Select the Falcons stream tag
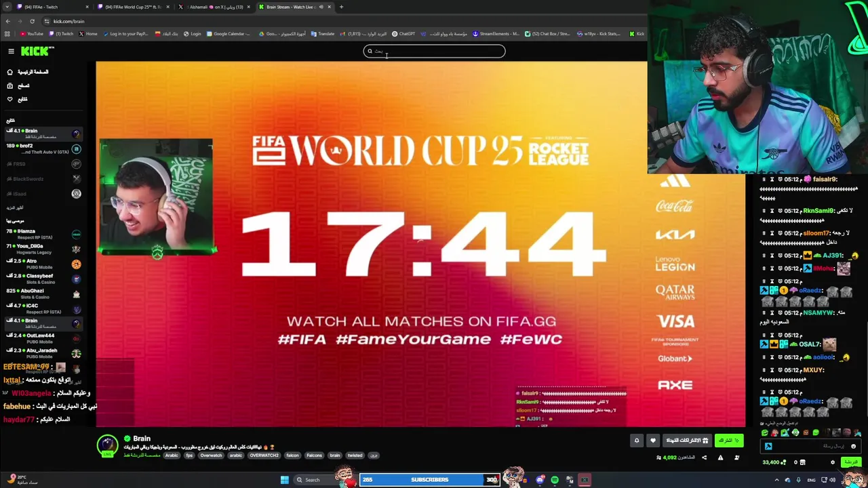 coord(314,455)
